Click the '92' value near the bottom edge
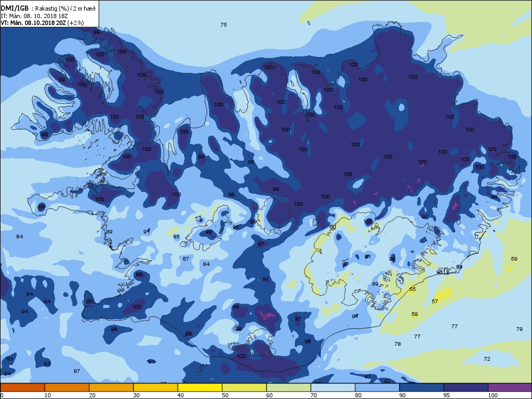Image resolution: width=532 pixels, height=399 pixels. point(387,381)
